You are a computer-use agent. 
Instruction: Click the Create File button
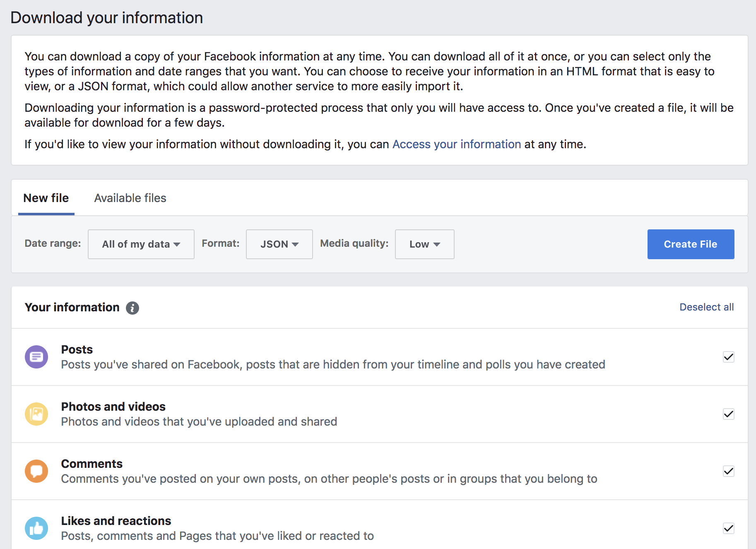tap(691, 244)
